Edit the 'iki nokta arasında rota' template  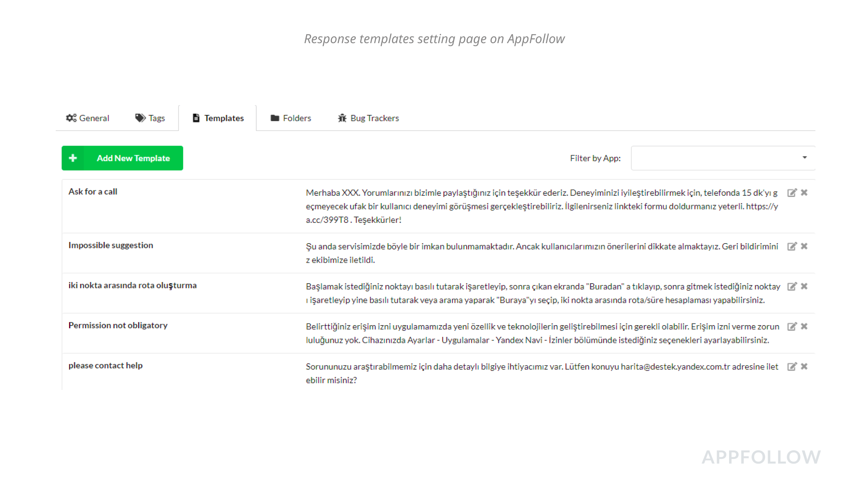791,286
